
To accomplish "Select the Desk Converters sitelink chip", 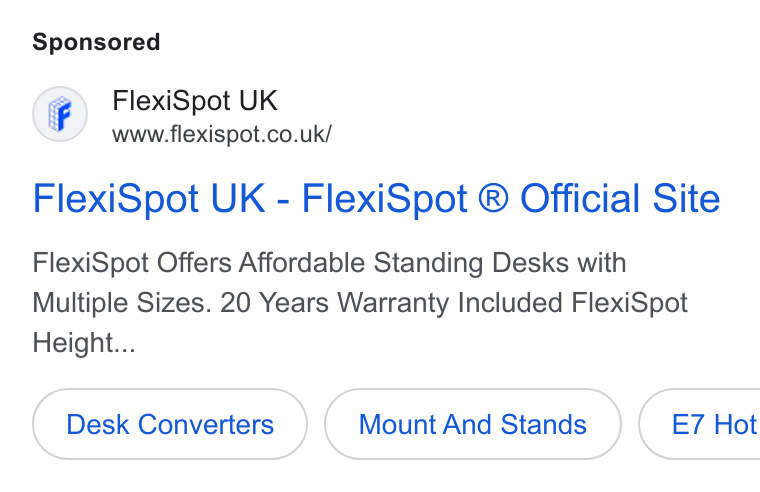I will click(170, 424).
